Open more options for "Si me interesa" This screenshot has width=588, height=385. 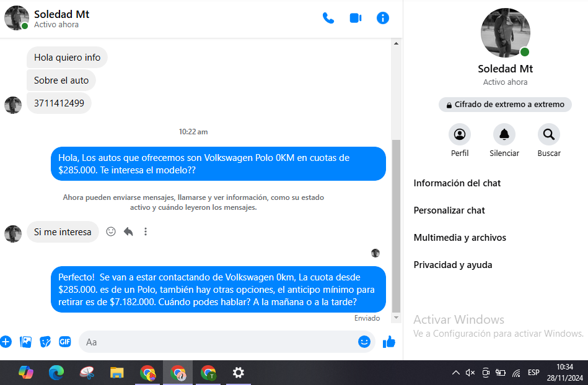pos(146,231)
